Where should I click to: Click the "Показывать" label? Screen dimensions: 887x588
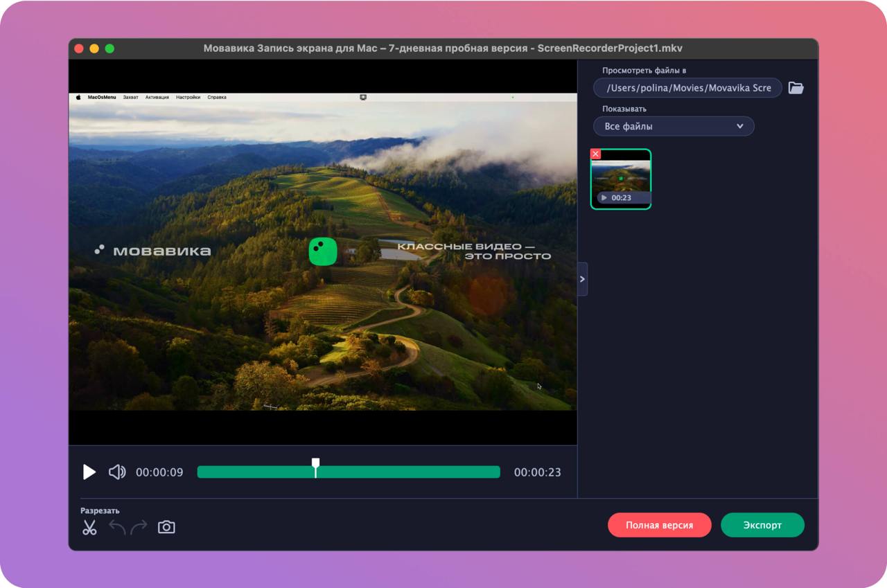[624, 109]
